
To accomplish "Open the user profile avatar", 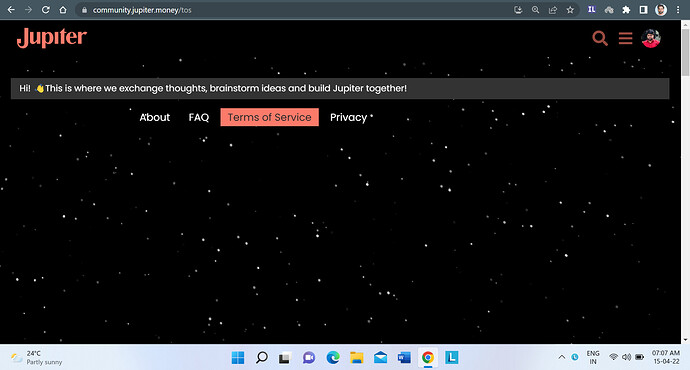I will point(650,38).
